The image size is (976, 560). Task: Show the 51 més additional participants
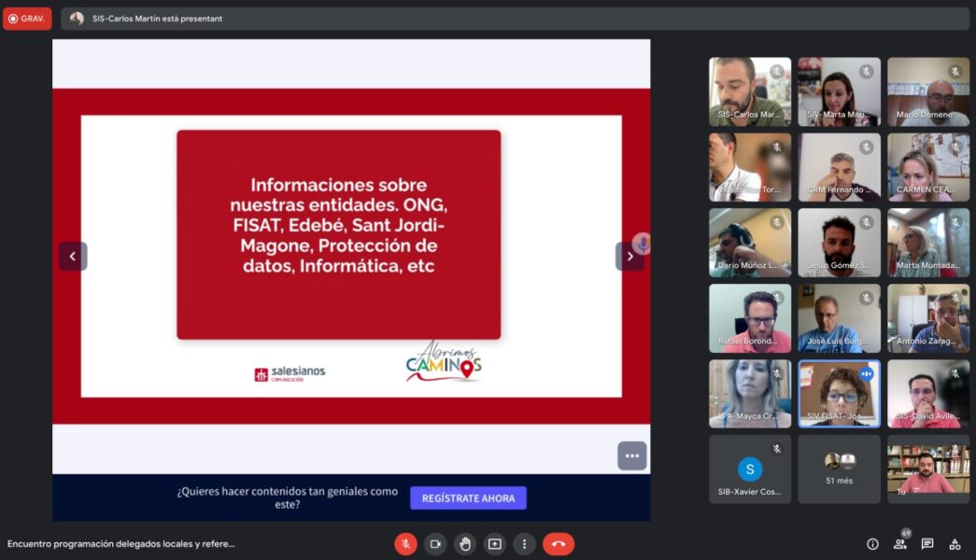[x=839, y=469]
